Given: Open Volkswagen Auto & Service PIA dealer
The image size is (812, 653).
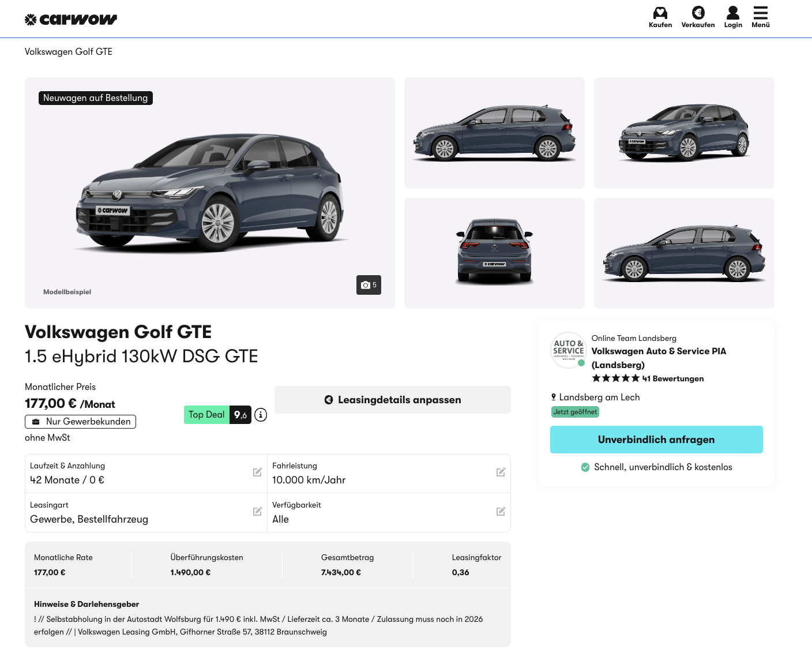Looking at the screenshot, I should click(659, 358).
